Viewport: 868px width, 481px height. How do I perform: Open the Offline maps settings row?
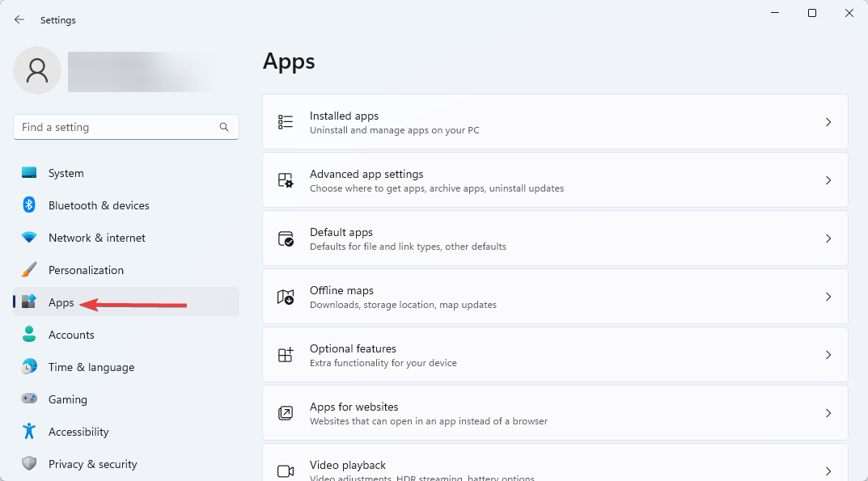point(555,297)
